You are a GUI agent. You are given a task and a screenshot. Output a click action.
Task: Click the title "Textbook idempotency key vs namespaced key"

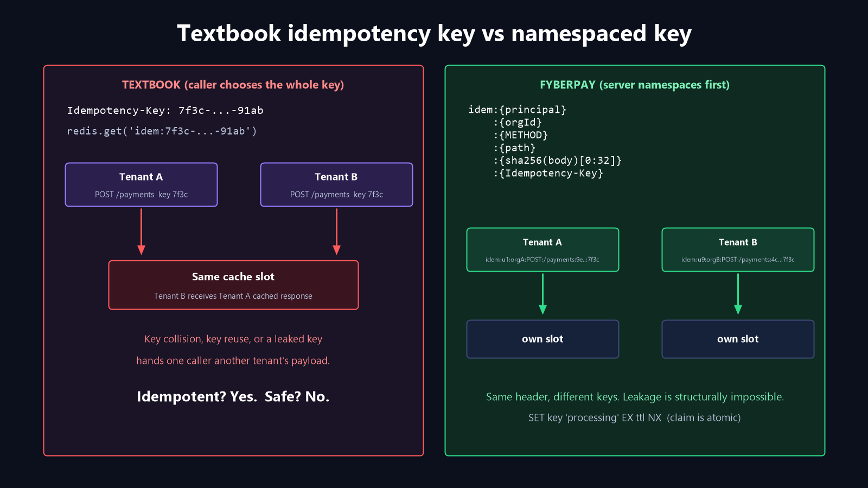click(434, 34)
